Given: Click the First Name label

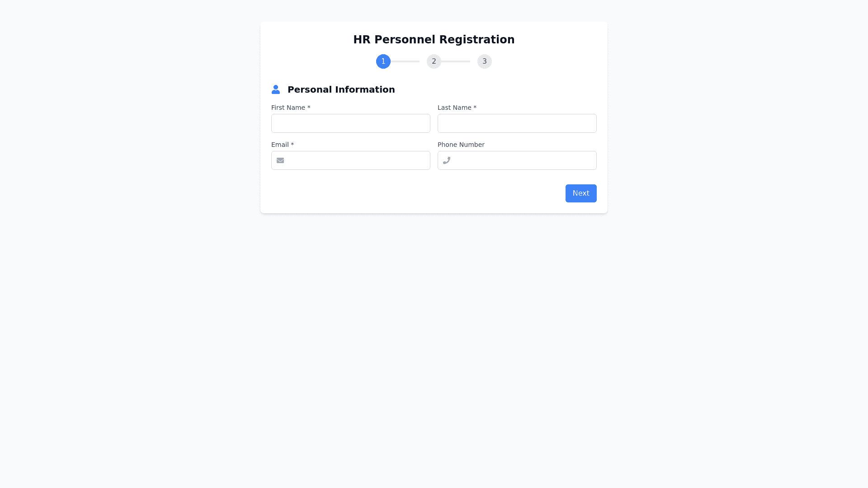Looking at the screenshot, I should [288, 108].
